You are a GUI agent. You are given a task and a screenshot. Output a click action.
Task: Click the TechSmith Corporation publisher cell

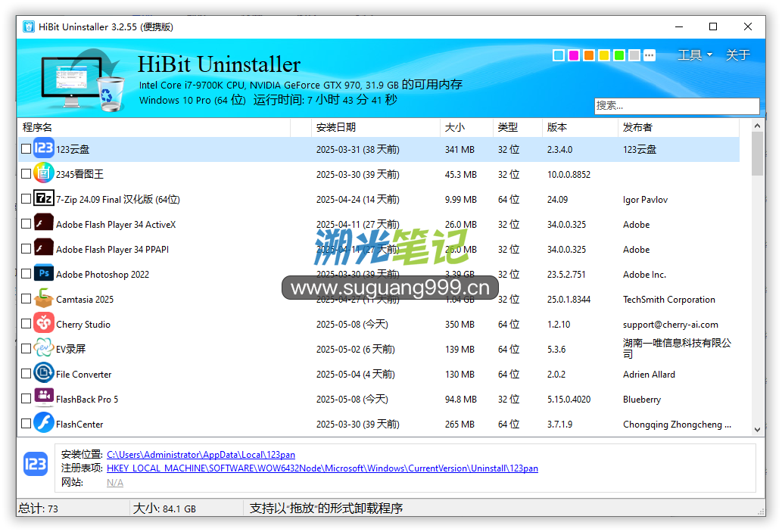(x=668, y=300)
